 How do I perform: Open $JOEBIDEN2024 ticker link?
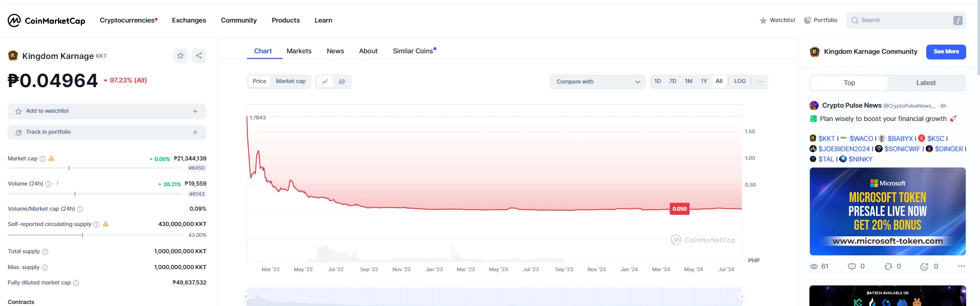click(844, 149)
